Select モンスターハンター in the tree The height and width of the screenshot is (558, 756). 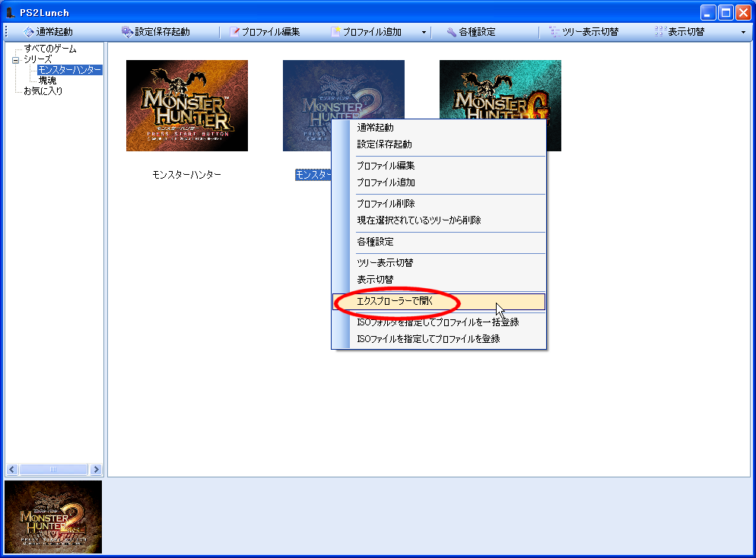70,70
